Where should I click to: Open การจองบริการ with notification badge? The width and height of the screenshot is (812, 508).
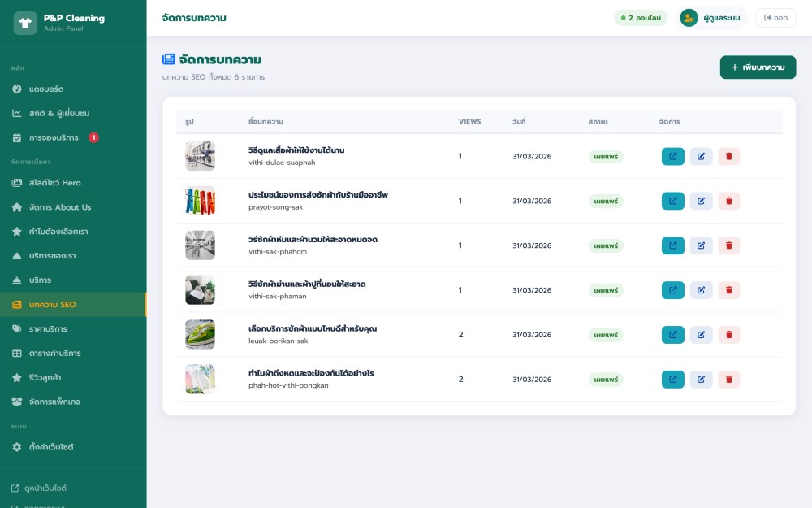(x=54, y=137)
